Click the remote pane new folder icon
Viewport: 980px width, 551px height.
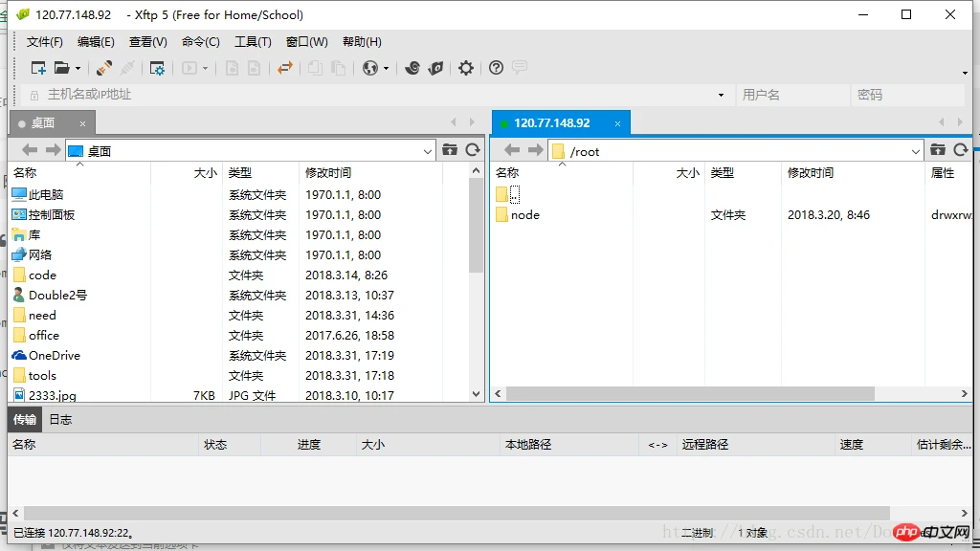(x=938, y=149)
